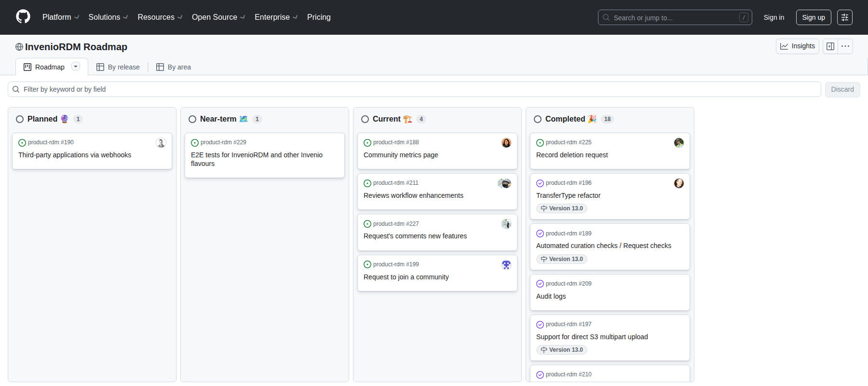The width and height of the screenshot is (868, 386).
Task: Click Version 13.0 label on Automated curation checks
Action: pyautogui.click(x=562, y=259)
